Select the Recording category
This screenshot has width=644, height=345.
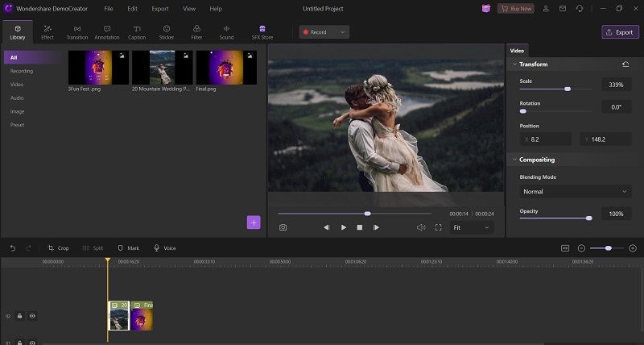[x=22, y=71]
